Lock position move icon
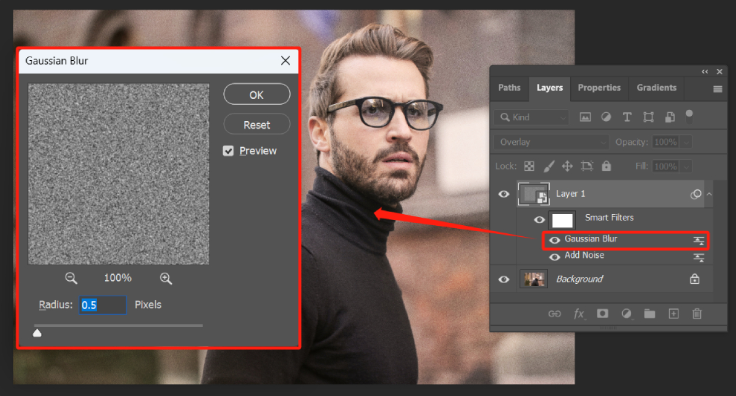This screenshot has height=396, width=736. 567,166
